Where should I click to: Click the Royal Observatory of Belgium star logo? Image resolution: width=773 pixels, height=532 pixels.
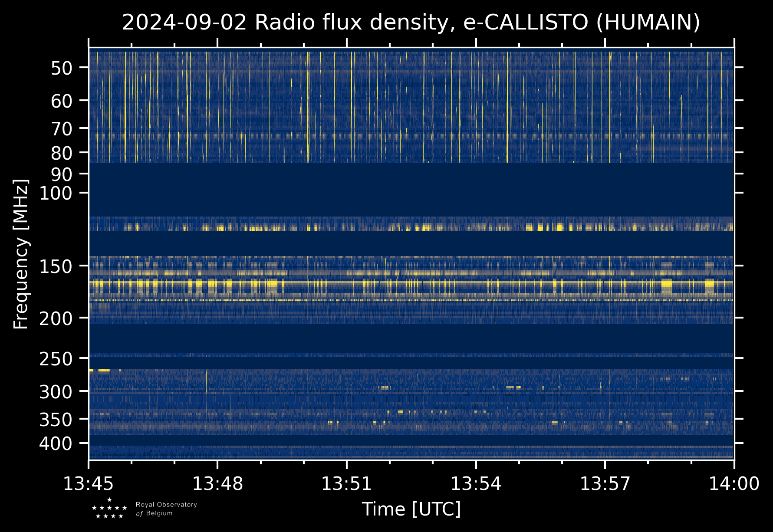(109, 508)
